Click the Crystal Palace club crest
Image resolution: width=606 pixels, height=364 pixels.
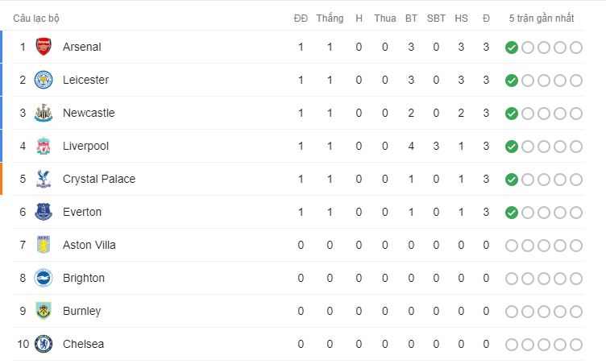pos(44,179)
